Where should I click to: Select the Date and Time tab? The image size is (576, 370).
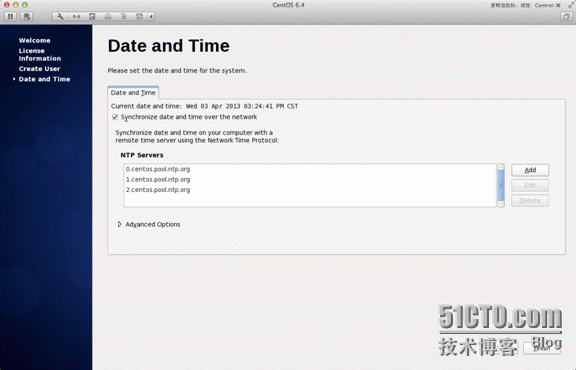133,93
